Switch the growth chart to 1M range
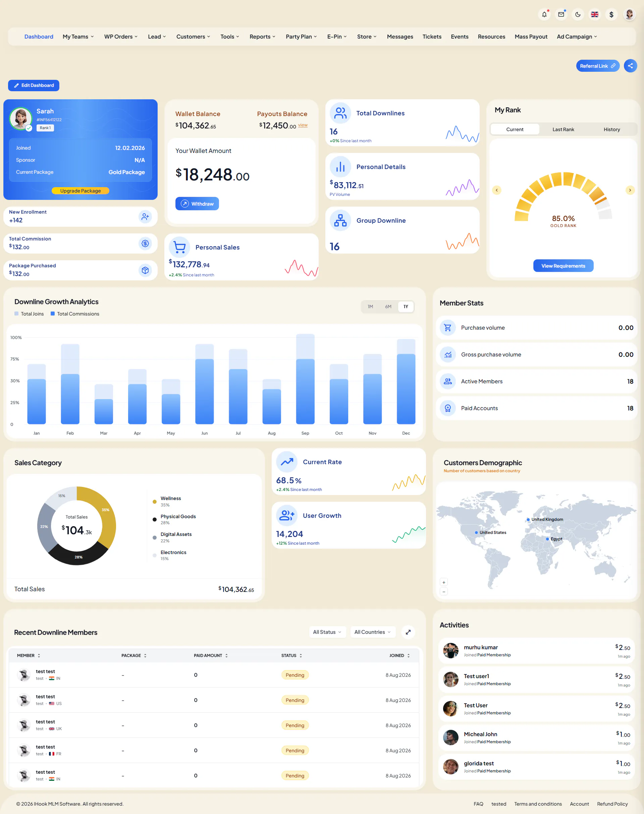The height and width of the screenshot is (814, 644). [370, 307]
